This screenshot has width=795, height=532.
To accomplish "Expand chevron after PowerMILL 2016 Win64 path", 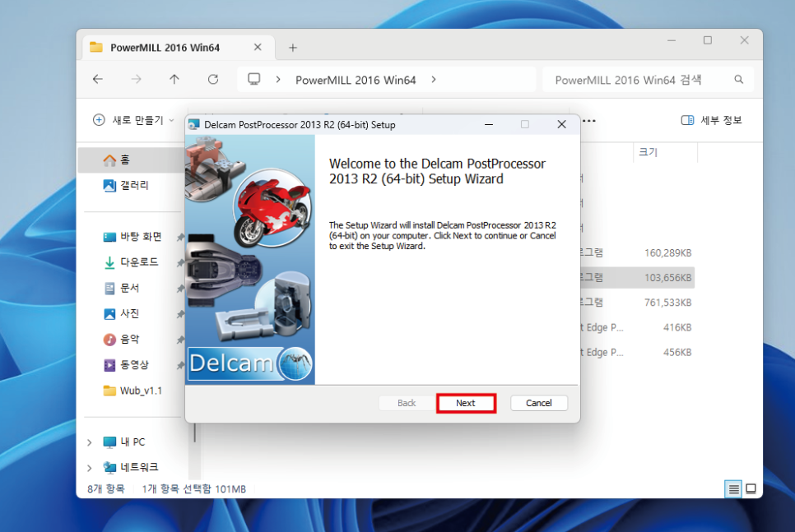I will point(434,80).
